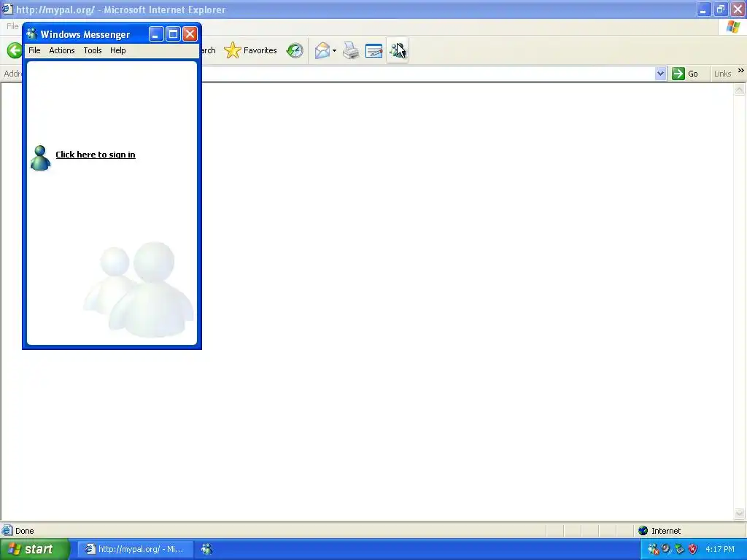Click Windows Messenger title bar icon
Image resolution: width=747 pixels, height=560 pixels.
click(32, 34)
